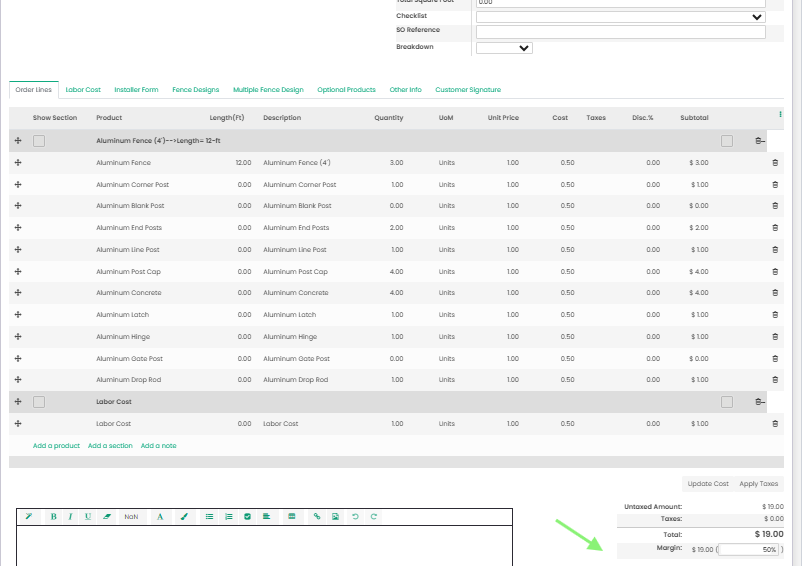This screenshot has width=805, height=566.
Task: Expand the Breakdown dropdown
Action: click(x=504, y=48)
